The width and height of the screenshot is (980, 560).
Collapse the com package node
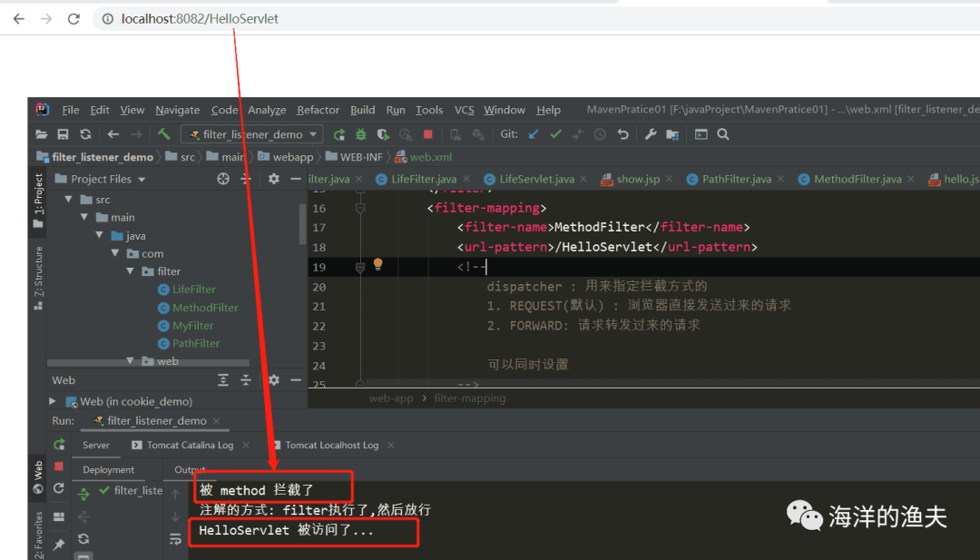point(115,253)
